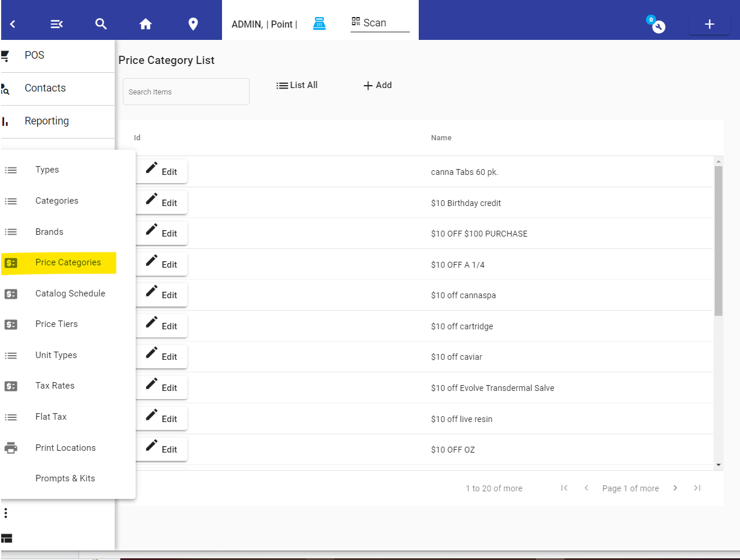Click the layout table icon at sidebar bottom

tap(7, 538)
